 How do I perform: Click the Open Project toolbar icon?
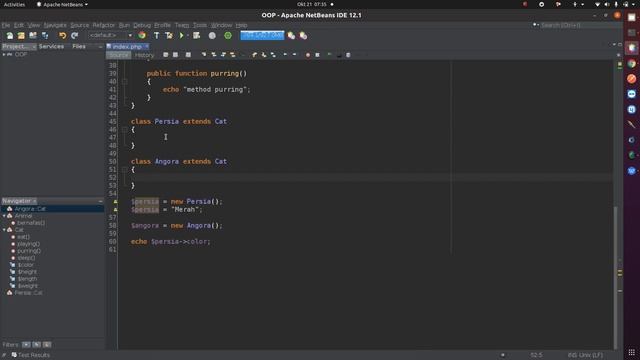[x=33, y=36]
